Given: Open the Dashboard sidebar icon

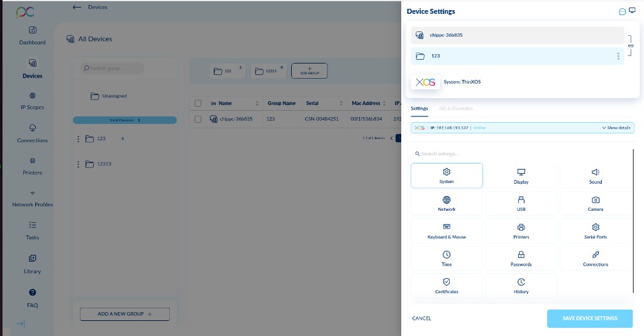Looking at the screenshot, I should click(x=33, y=30).
